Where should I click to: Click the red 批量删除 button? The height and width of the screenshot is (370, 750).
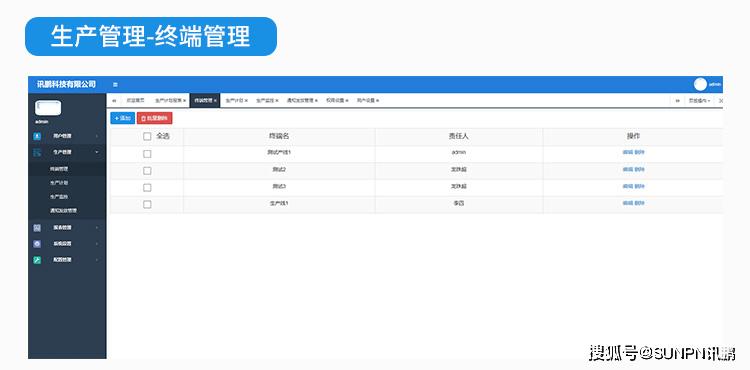(154, 118)
